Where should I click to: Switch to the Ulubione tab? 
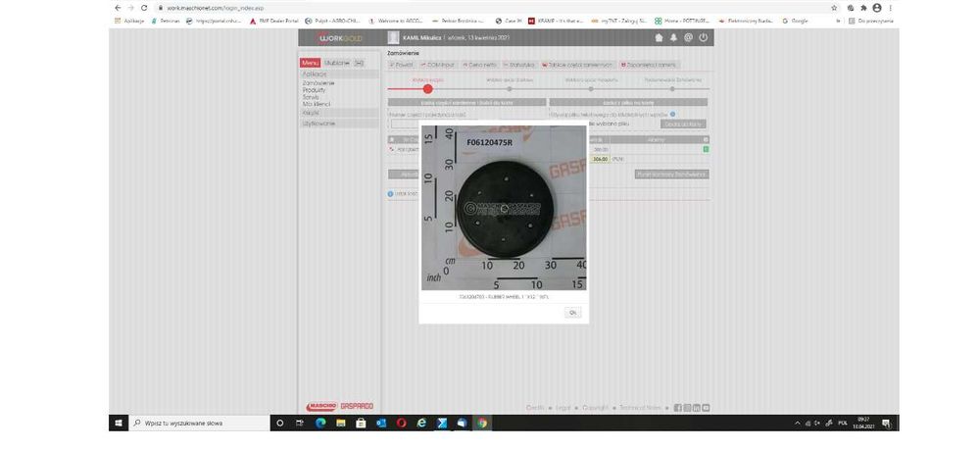click(x=337, y=63)
